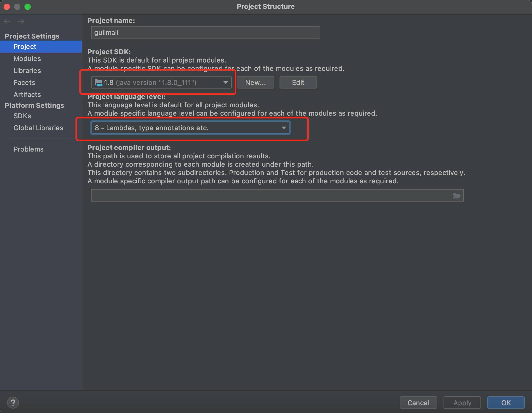532x413 pixels.
Task: Open the Artifacts section
Action: [x=27, y=95]
